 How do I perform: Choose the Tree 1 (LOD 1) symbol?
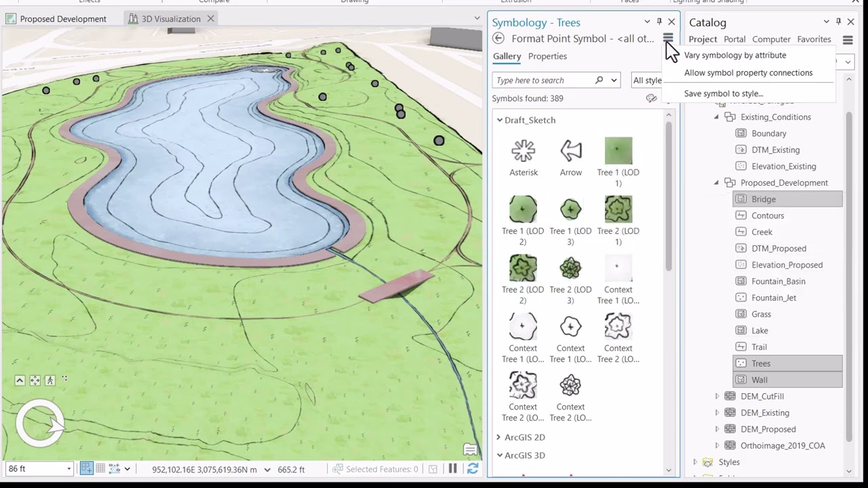coord(618,163)
